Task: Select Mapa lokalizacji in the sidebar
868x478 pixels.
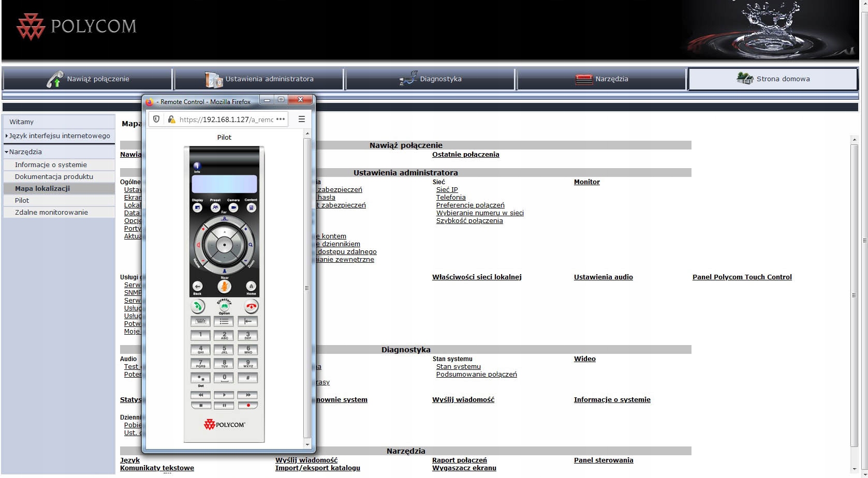Action: click(59, 188)
